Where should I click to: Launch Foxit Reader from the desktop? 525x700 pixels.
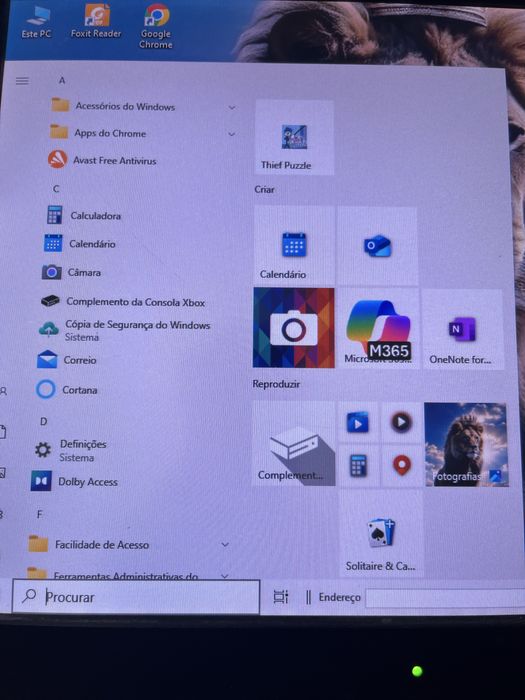click(x=96, y=21)
